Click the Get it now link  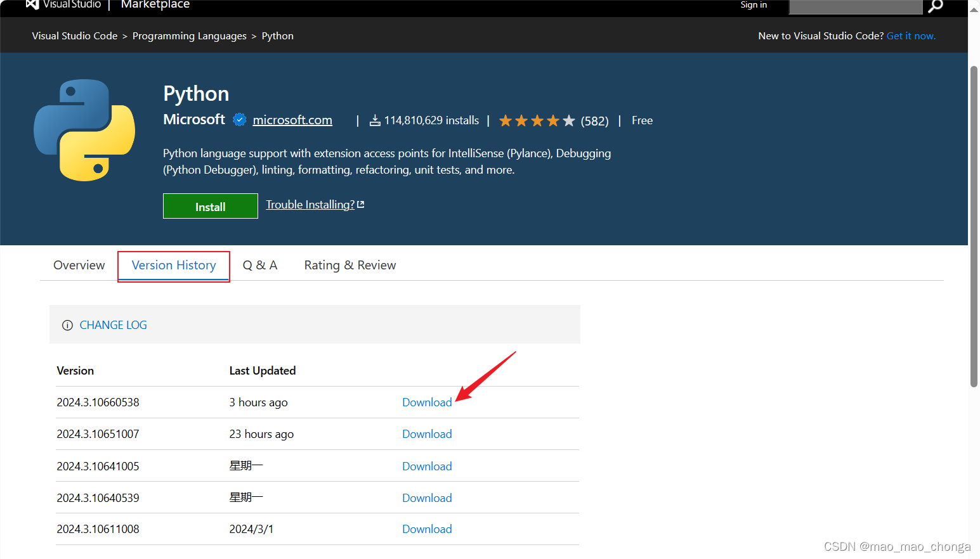911,36
